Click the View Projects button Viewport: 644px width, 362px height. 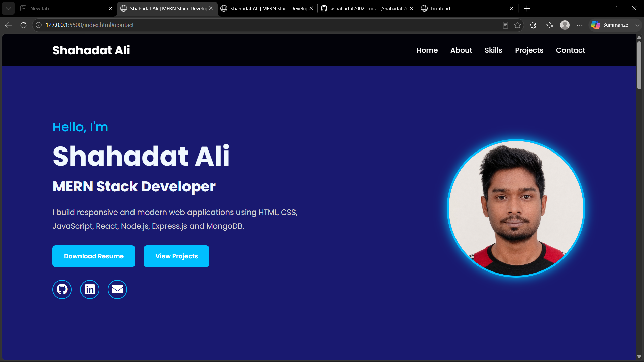pos(176,256)
